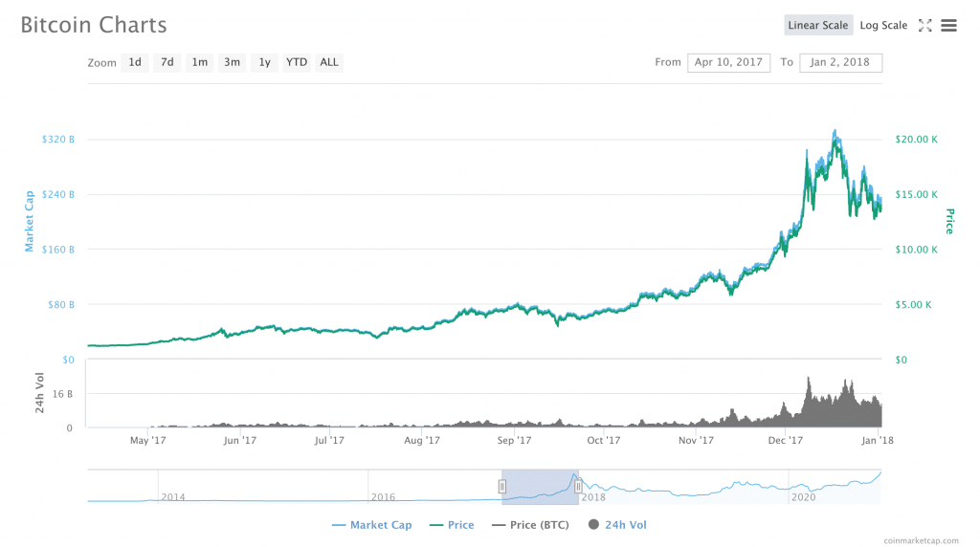Choose the 1y zoom range
The image size is (980, 547).
(264, 63)
